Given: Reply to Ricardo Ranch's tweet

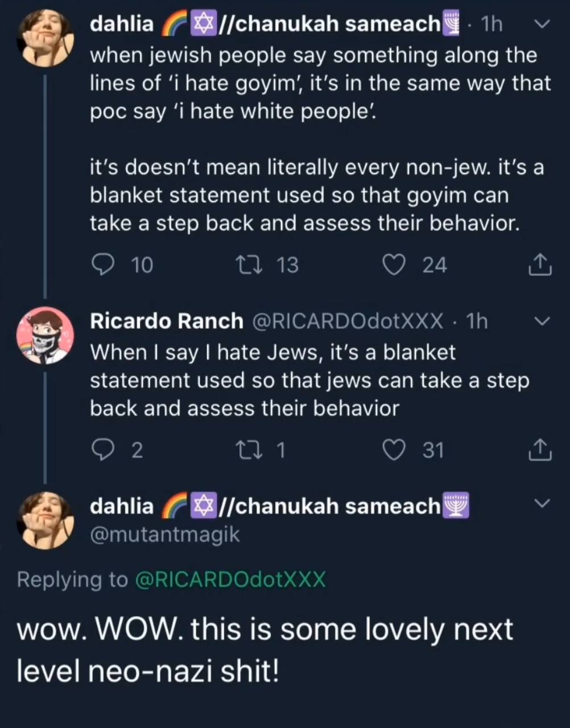Looking at the screenshot, I should (x=103, y=450).
